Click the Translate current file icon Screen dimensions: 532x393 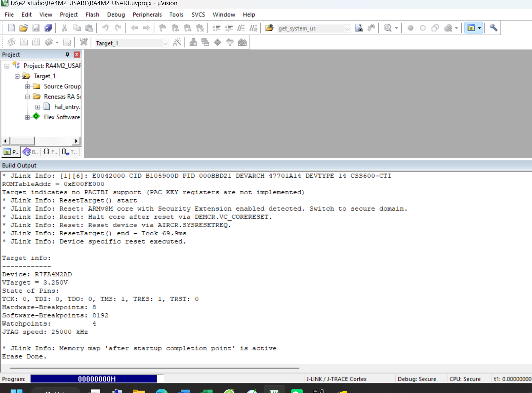[x=11, y=42]
